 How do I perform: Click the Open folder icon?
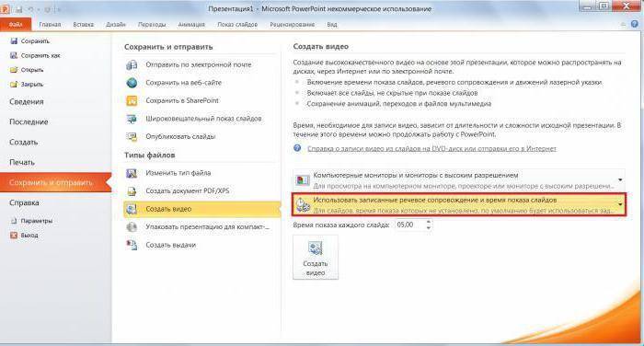(14, 70)
